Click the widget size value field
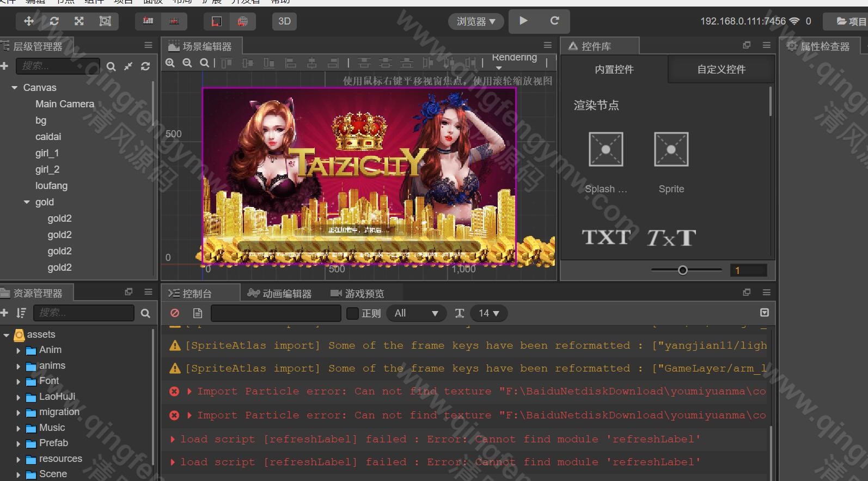The height and width of the screenshot is (481, 868). click(749, 270)
